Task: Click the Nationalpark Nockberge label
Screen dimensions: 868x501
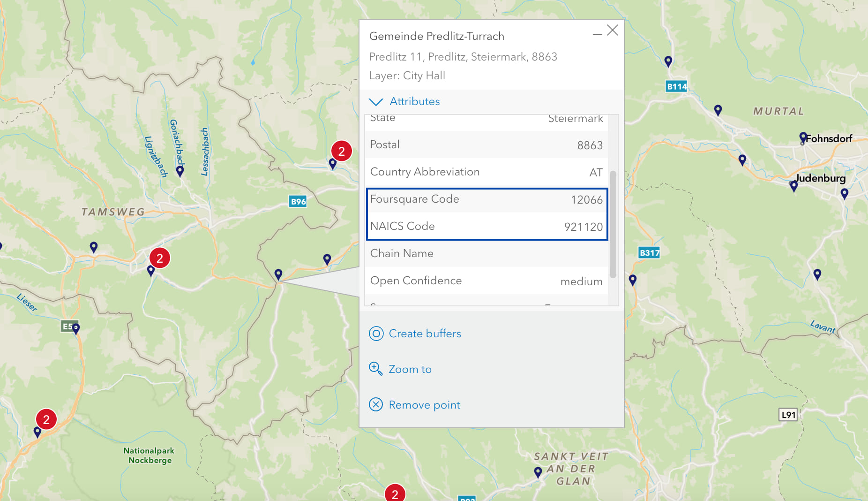Action: tap(149, 455)
